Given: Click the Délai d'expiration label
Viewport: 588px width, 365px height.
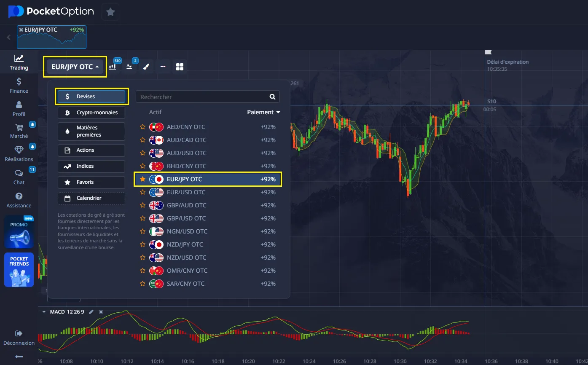Looking at the screenshot, I should click(x=508, y=62).
